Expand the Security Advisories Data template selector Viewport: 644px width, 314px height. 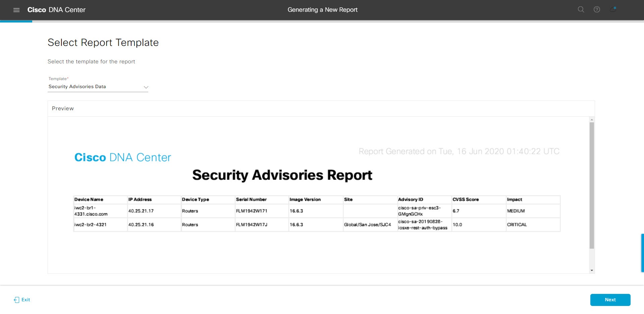(x=98, y=86)
